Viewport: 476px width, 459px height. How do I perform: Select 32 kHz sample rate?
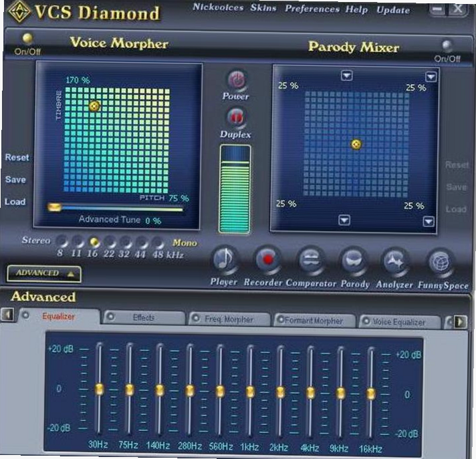click(126, 243)
